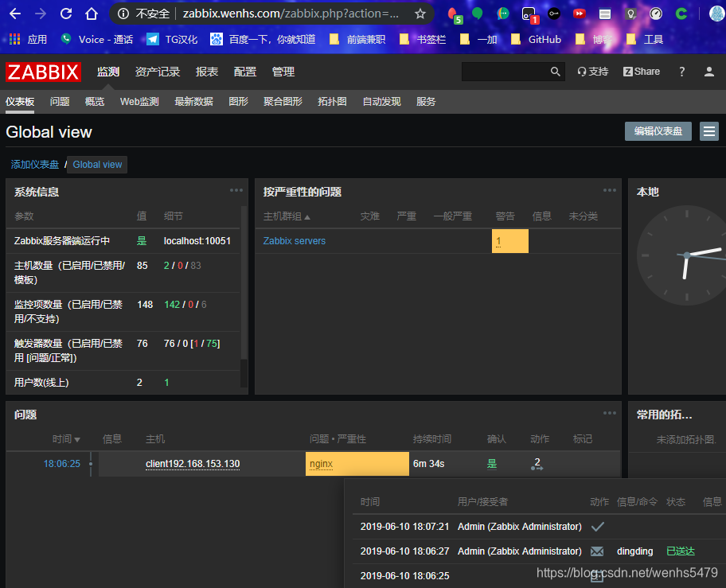This screenshot has height=588, width=726.
Task: Click the 添加仪表盘 breadcrumb link
Action: 35,165
